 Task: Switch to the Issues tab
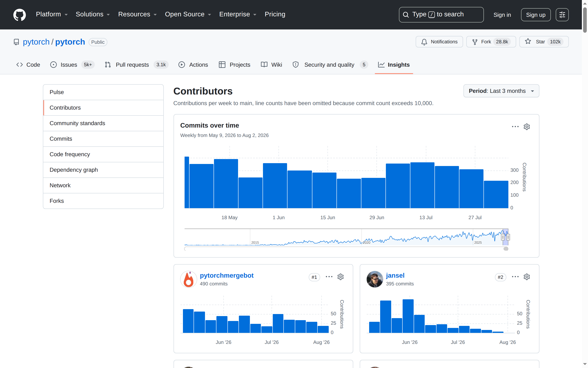[x=72, y=65]
